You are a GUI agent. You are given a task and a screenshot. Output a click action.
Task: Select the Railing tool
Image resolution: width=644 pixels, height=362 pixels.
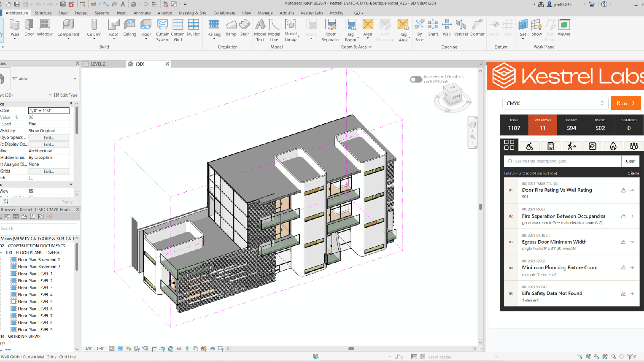point(214,29)
